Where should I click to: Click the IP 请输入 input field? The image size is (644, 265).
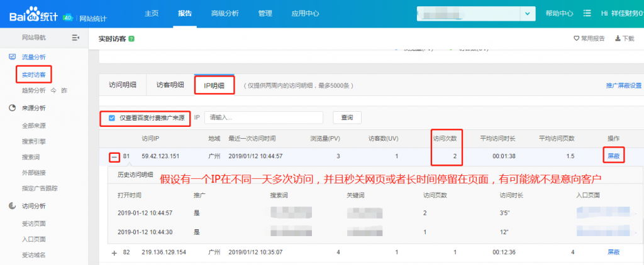pyautogui.click(x=264, y=117)
